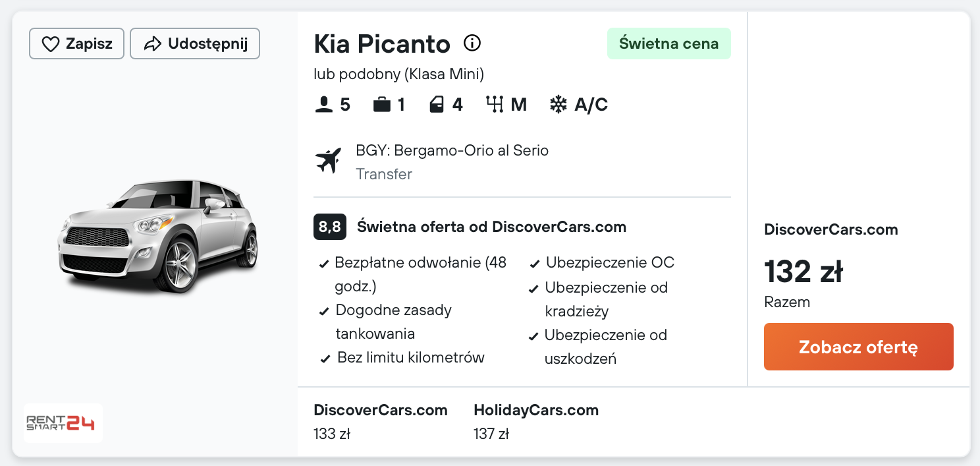Click the airplane pickup location icon
Viewport: 980px width, 466px height.
tap(328, 161)
